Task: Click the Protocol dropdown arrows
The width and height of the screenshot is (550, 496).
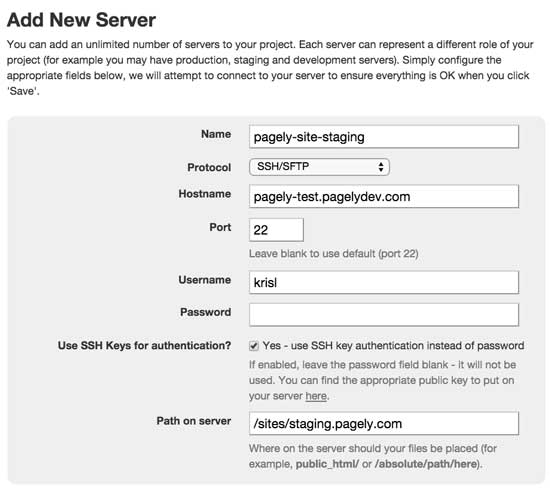Action: (x=381, y=167)
